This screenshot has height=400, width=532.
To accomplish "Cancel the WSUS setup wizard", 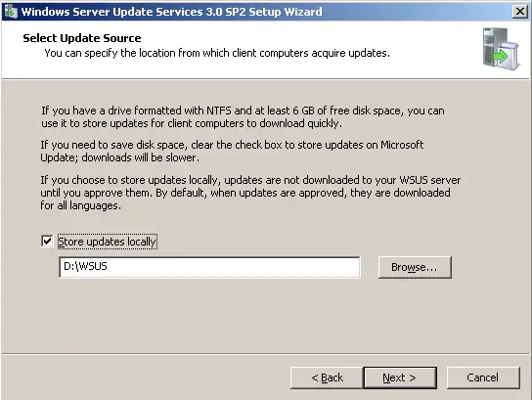I will (x=483, y=378).
